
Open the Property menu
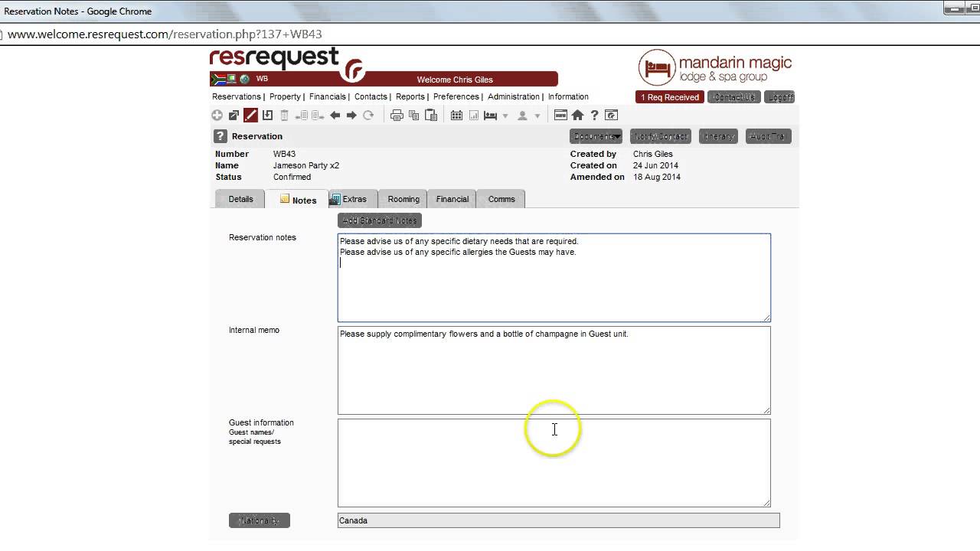[285, 96]
